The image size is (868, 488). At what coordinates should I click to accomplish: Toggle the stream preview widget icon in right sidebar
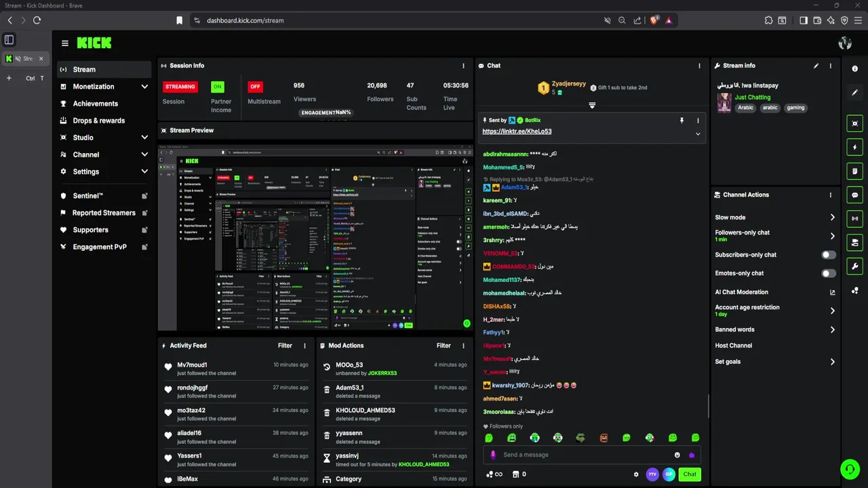pos(855,123)
